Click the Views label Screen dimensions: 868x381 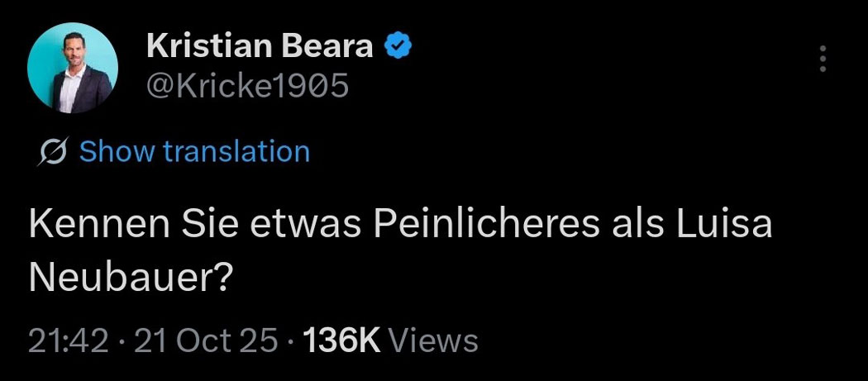tap(432, 340)
